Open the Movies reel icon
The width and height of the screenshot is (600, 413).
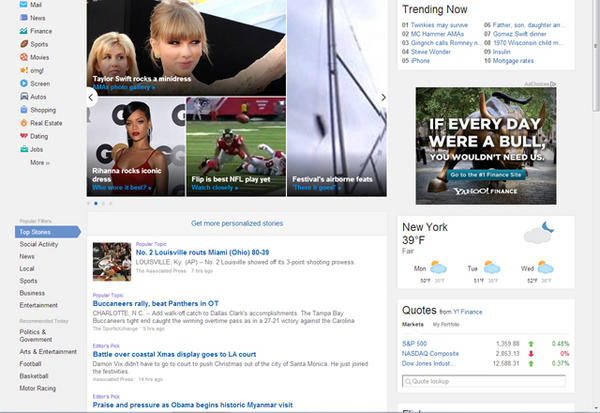pos(24,57)
